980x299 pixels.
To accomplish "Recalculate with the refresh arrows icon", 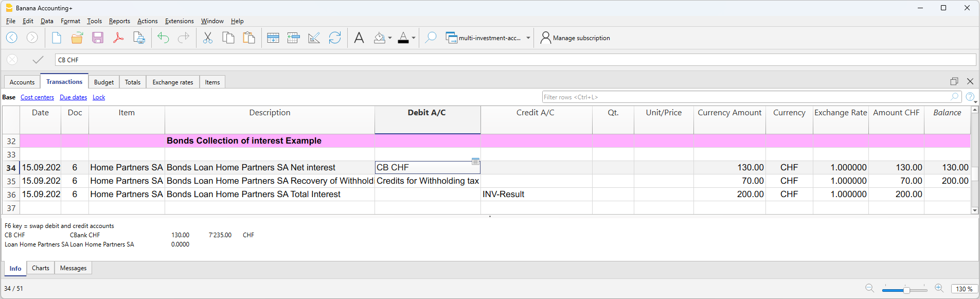I will (335, 38).
